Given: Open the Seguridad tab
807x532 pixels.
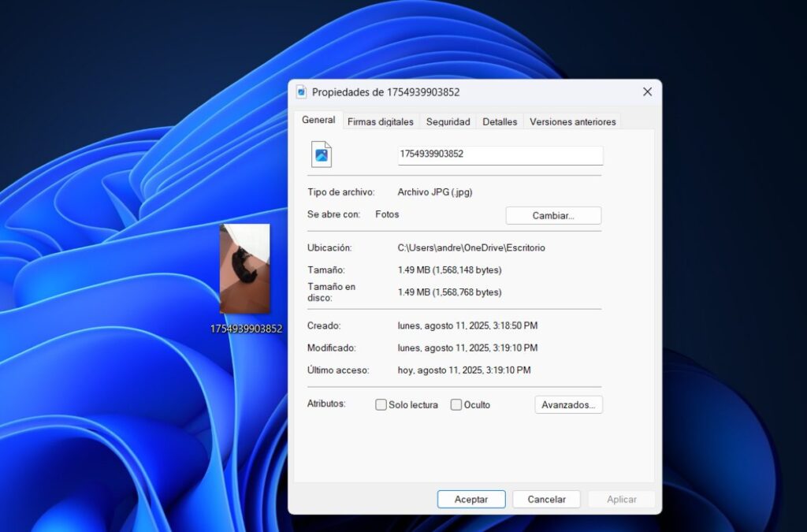Looking at the screenshot, I should (x=448, y=121).
